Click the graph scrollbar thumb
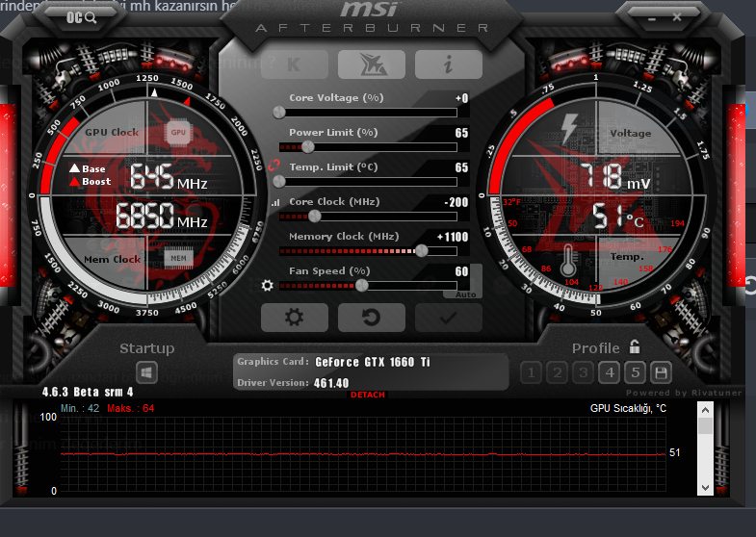The width and height of the screenshot is (756, 537). (x=705, y=425)
